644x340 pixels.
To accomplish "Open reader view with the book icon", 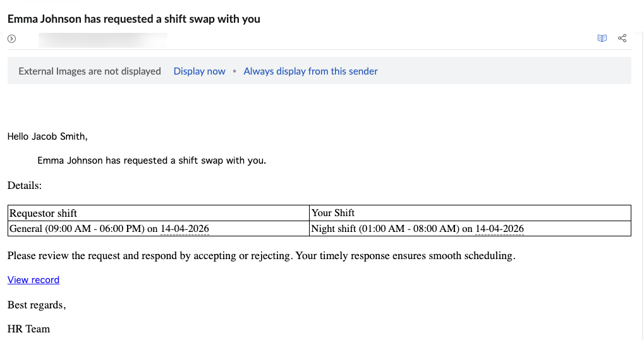I will point(602,39).
